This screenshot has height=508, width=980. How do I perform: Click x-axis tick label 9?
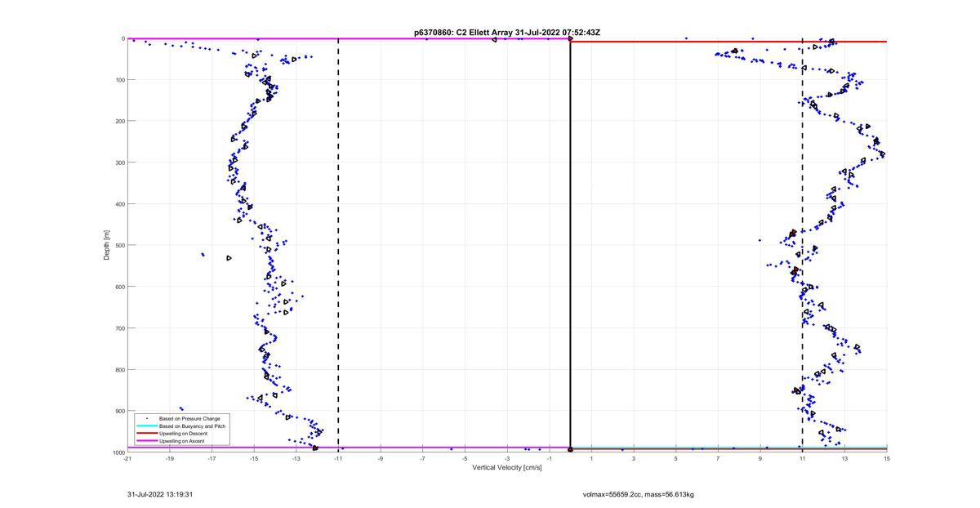coord(760,459)
